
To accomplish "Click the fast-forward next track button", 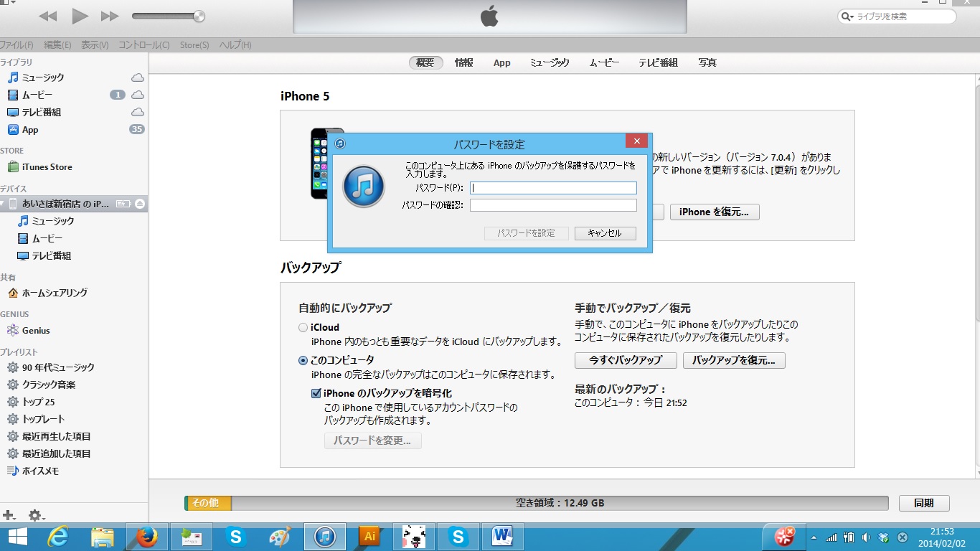I will [x=110, y=16].
